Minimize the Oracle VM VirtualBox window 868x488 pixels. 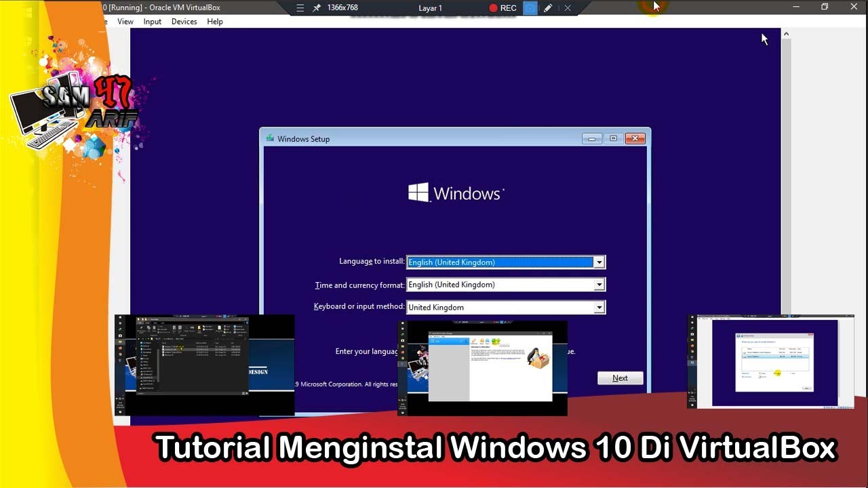click(x=797, y=7)
